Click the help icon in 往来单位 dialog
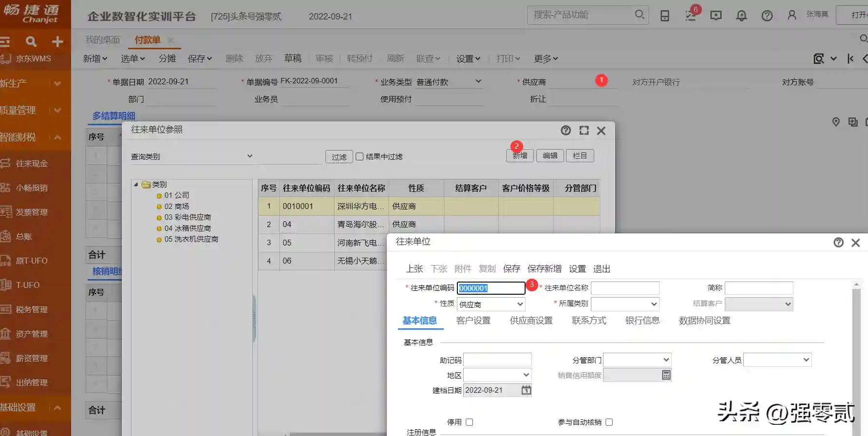 tap(838, 242)
